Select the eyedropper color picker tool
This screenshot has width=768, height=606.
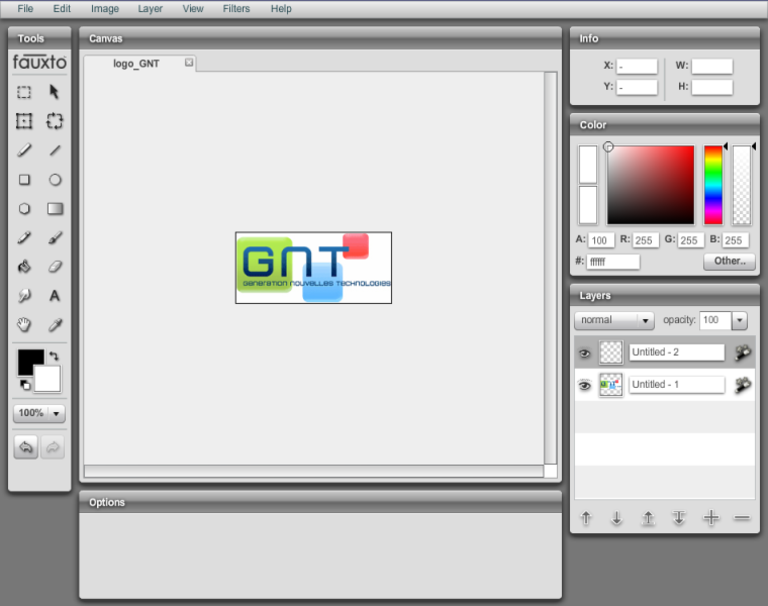pos(55,325)
